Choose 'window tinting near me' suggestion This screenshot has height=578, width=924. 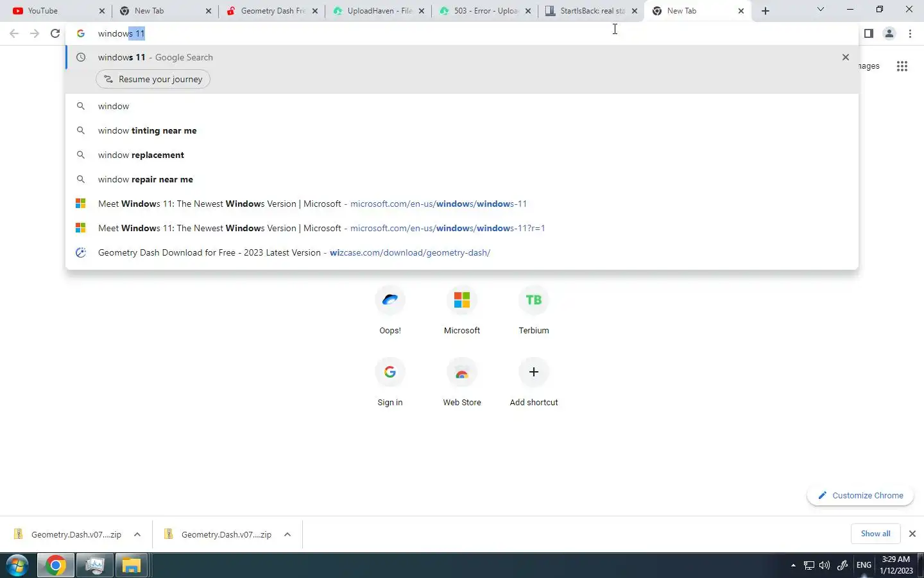[462, 130]
